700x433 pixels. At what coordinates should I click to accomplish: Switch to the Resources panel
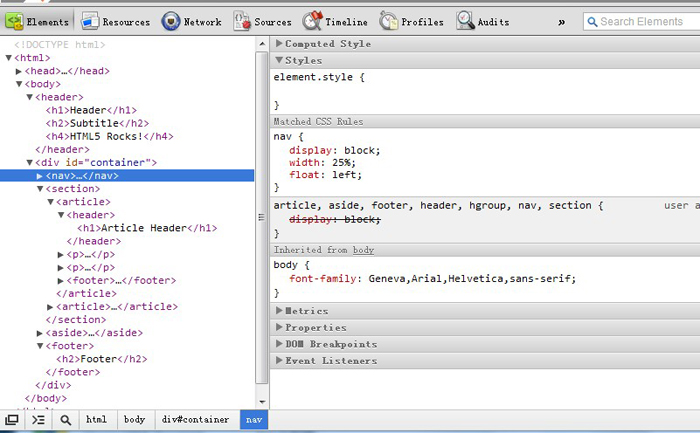(x=115, y=21)
